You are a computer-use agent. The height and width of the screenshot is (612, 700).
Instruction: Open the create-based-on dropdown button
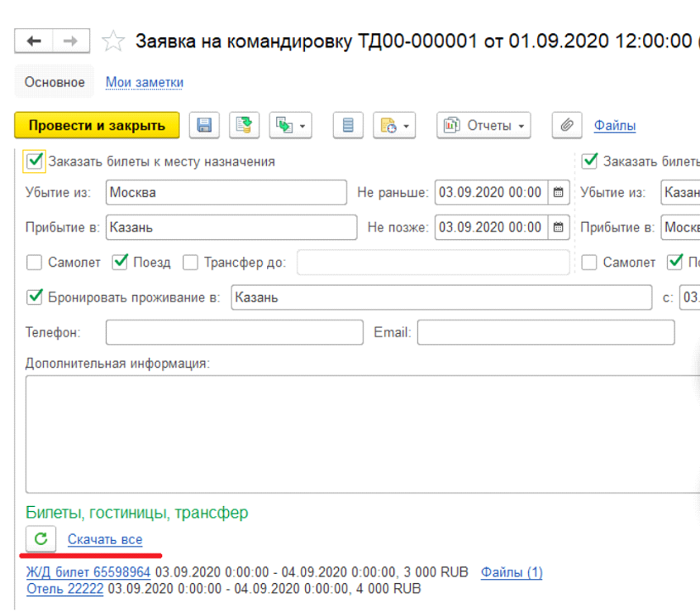[x=291, y=125]
